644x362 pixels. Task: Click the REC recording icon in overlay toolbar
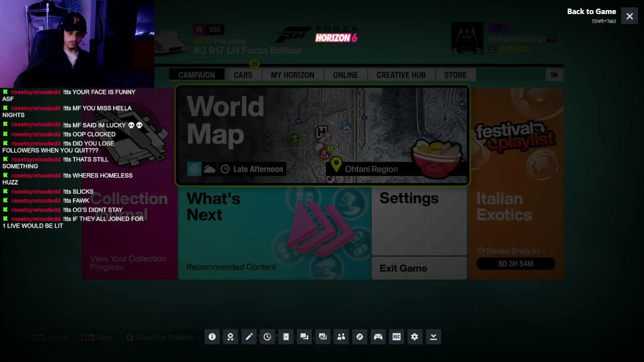[x=396, y=337]
